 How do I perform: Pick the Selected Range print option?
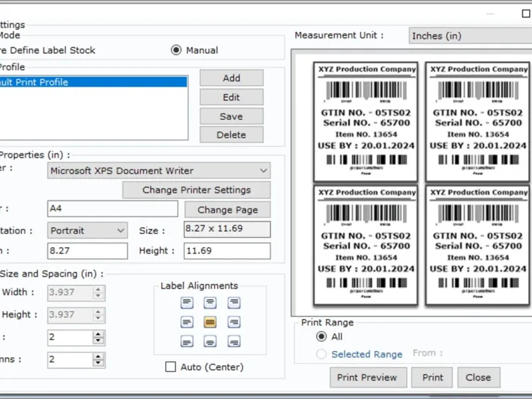[322, 354]
